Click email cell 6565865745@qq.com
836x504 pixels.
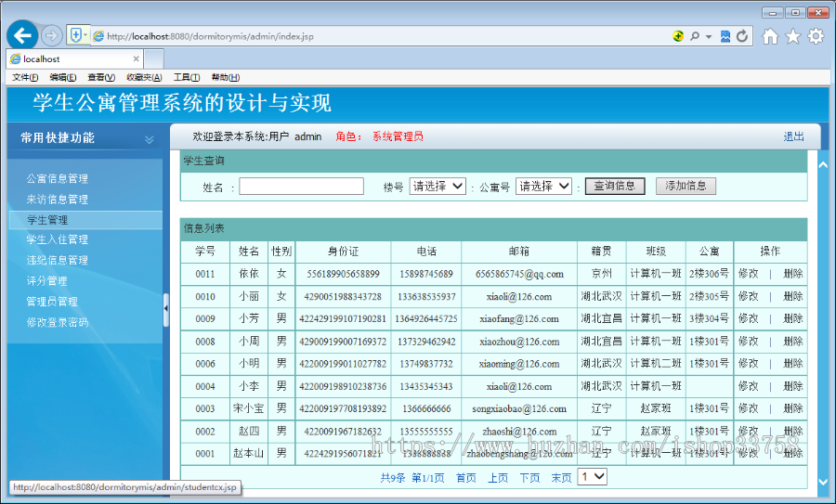519,274
